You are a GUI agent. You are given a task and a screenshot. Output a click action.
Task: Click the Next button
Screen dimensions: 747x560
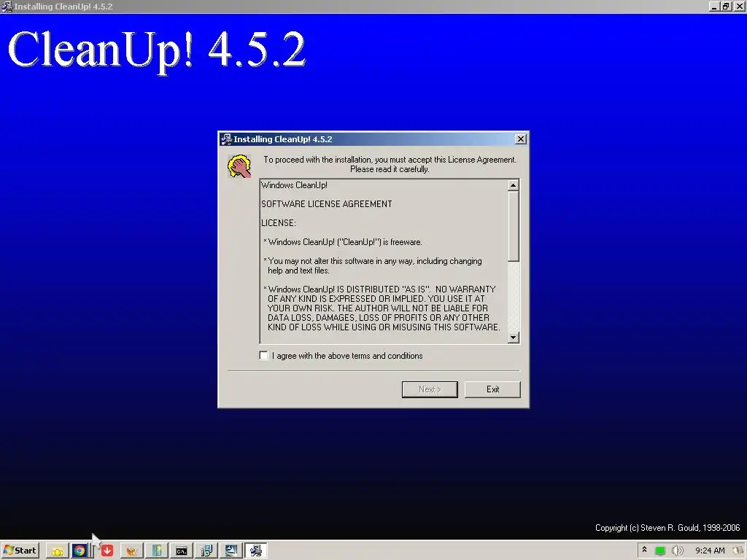(x=429, y=389)
